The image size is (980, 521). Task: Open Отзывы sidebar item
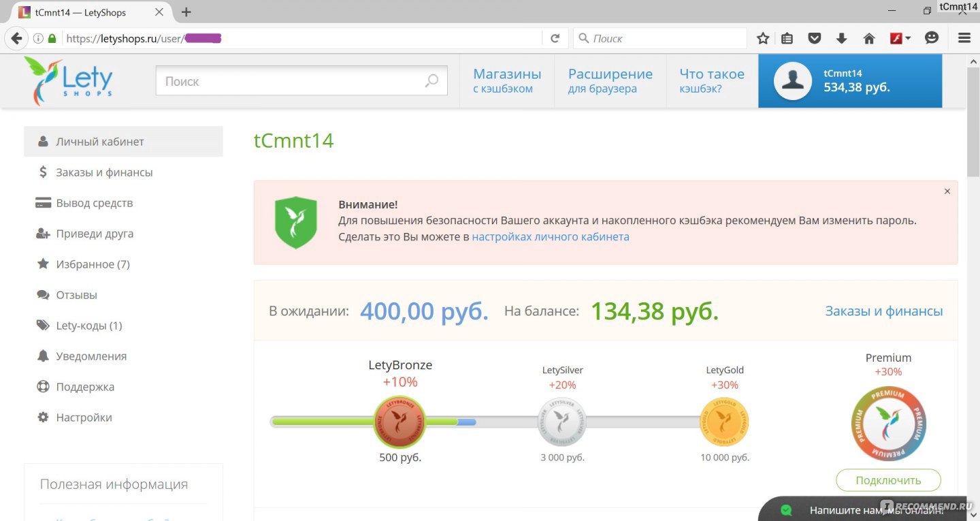123,295
